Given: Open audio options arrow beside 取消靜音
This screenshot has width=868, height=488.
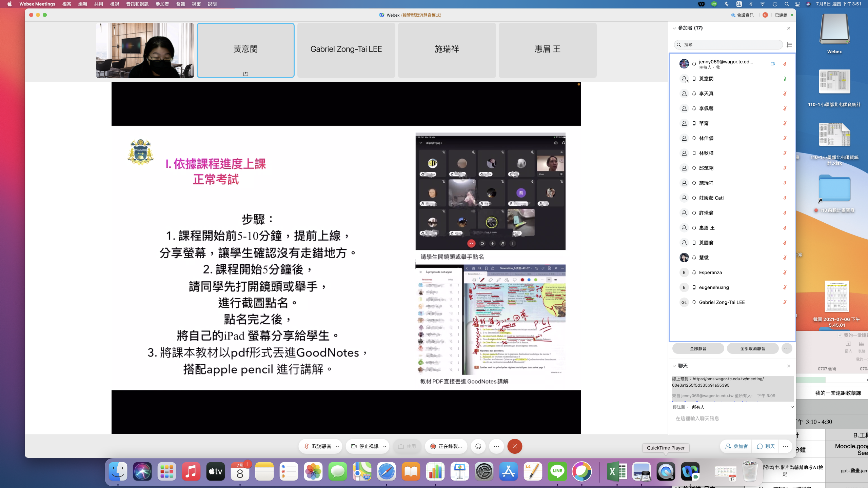Looking at the screenshot, I should click(x=337, y=447).
